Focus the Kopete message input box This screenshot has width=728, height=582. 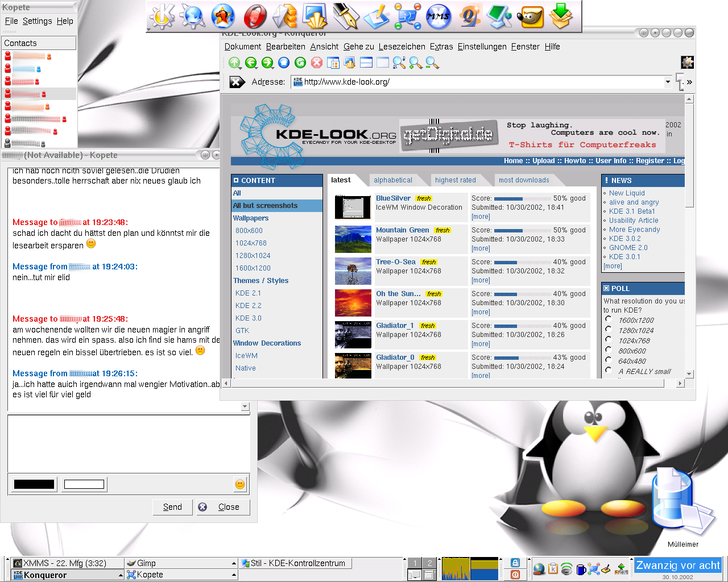(x=129, y=443)
